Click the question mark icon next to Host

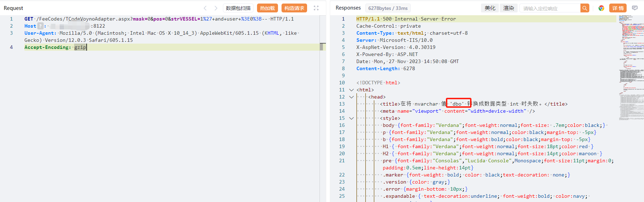(40, 26)
